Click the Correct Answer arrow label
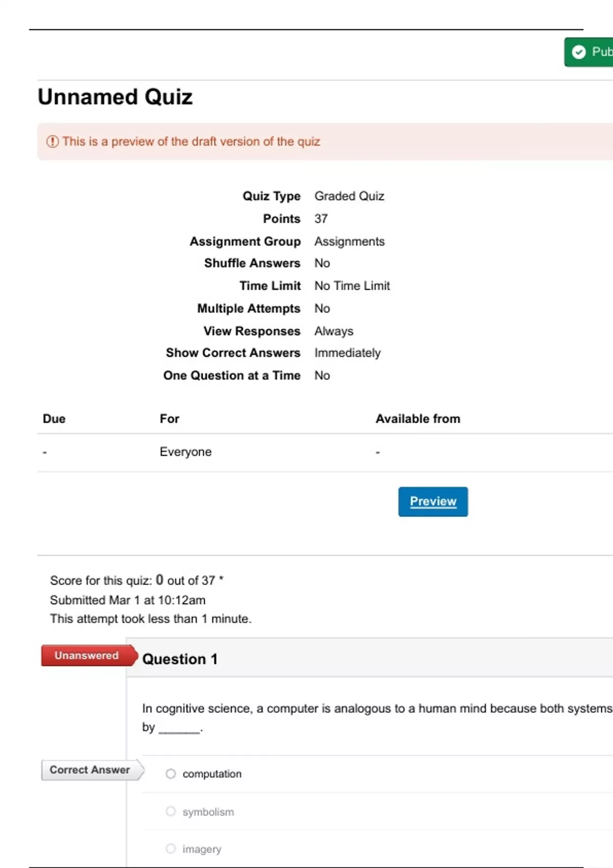This screenshot has height=868, width=613. click(x=90, y=770)
